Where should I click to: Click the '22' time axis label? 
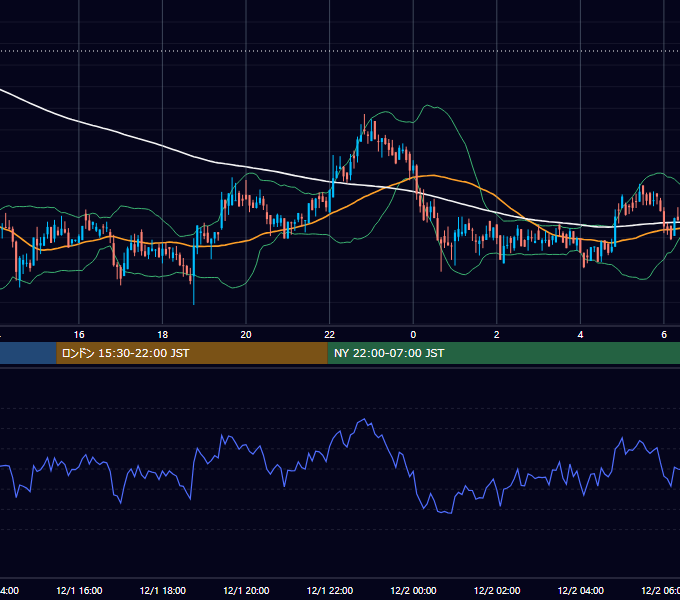(330, 335)
